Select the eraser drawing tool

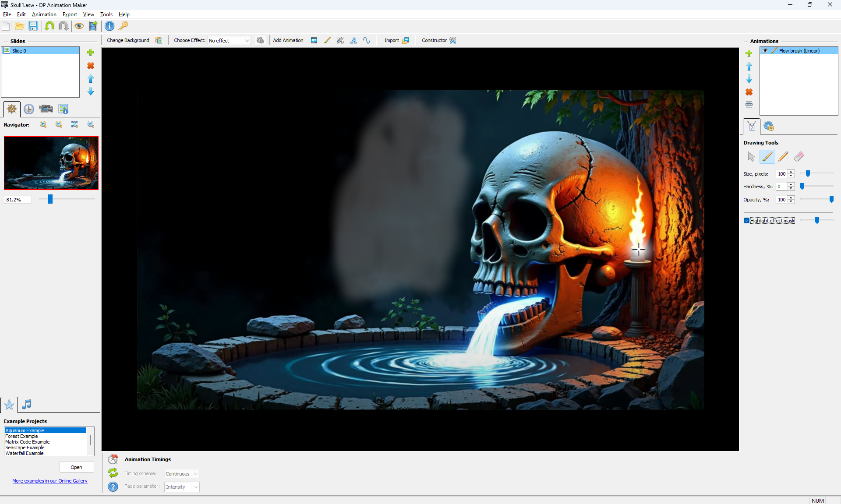coord(799,157)
